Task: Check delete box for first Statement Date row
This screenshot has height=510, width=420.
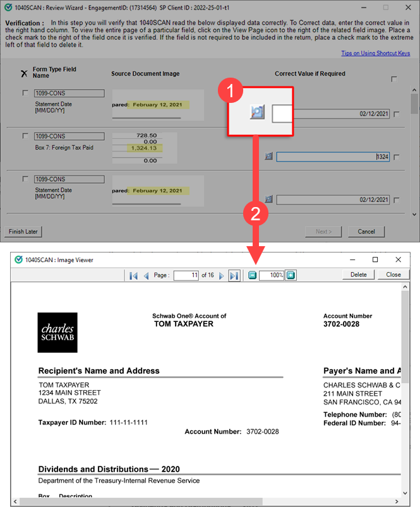Action: (x=25, y=93)
